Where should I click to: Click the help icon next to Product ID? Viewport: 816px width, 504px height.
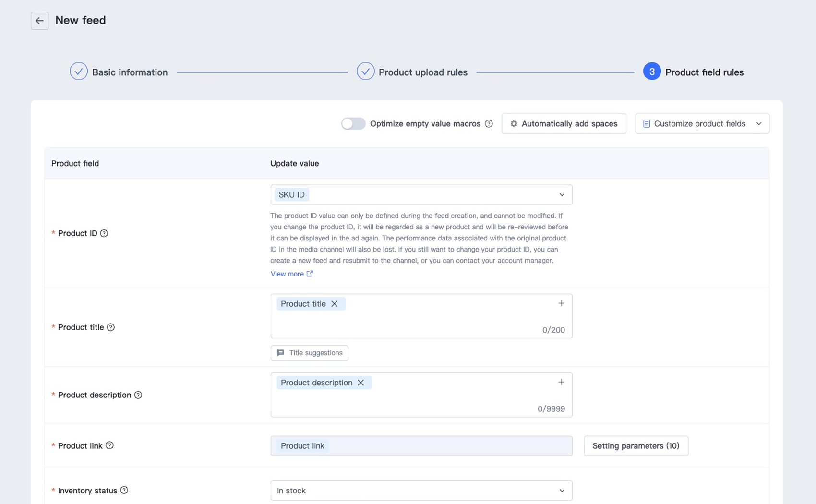click(104, 233)
